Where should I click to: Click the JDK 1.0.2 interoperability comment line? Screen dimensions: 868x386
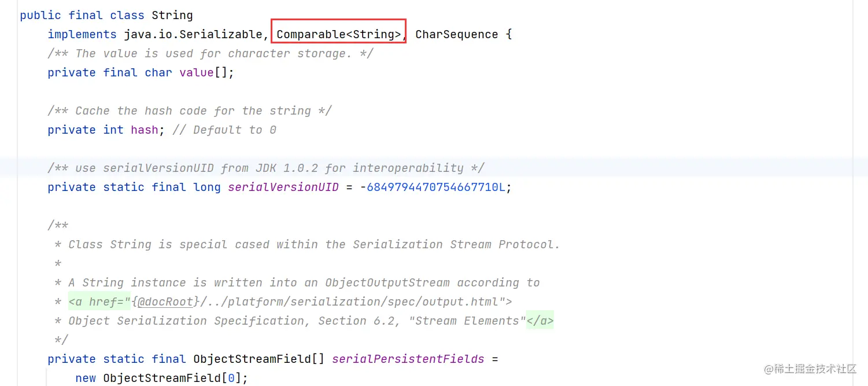[266, 168]
